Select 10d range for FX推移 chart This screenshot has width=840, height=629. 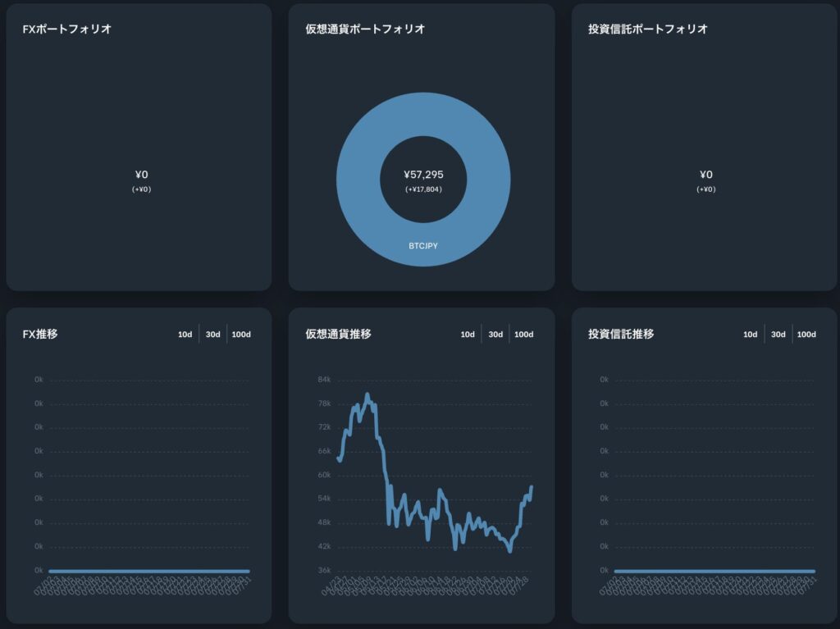click(185, 335)
